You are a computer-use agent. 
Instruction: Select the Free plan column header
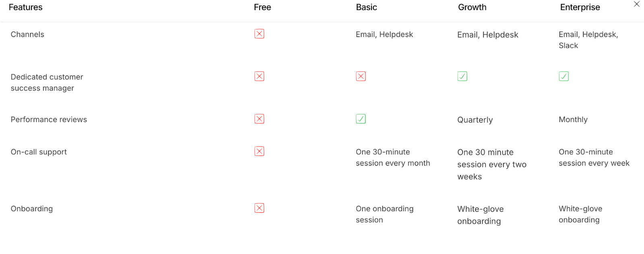pyautogui.click(x=262, y=7)
